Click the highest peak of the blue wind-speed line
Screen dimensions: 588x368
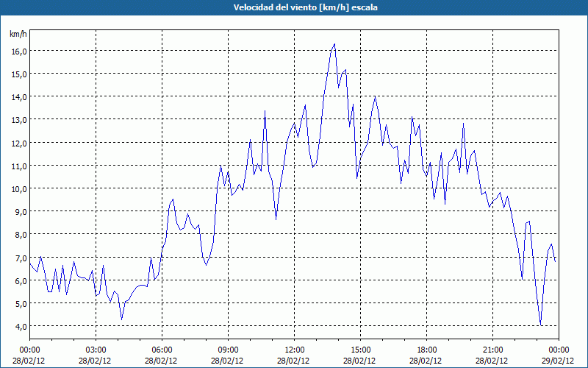tap(334, 44)
